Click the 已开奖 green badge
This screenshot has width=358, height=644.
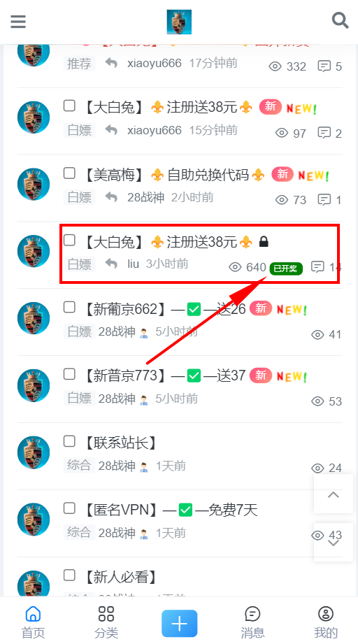pos(286,269)
